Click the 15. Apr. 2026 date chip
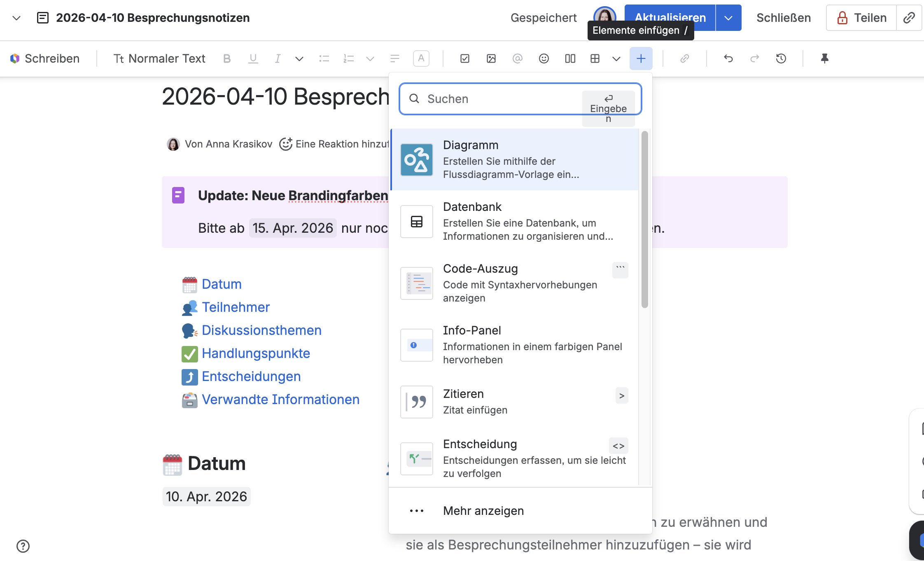Viewport: 924px width, 561px height. point(293,228)
